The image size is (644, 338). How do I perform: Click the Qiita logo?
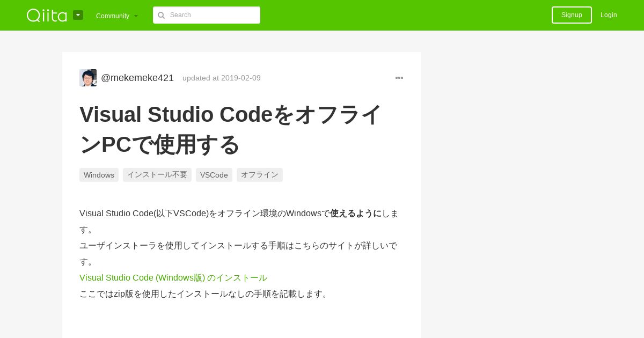click(47, 15)
